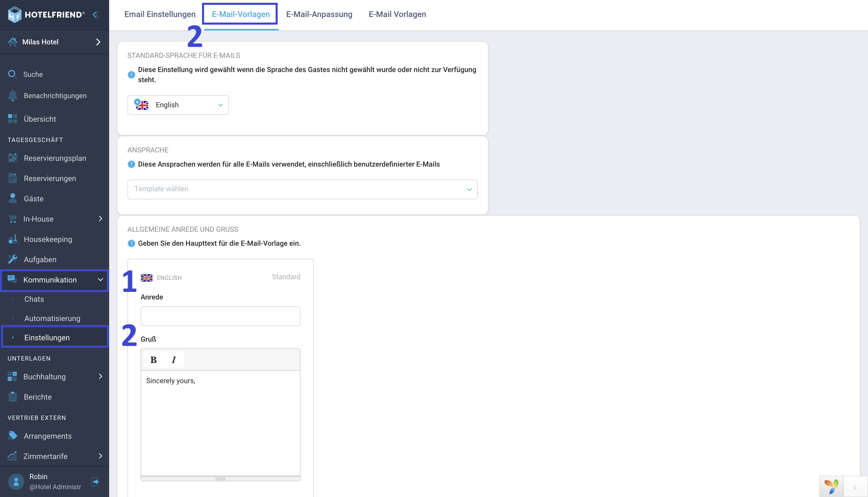The image size is (868, 497).
Task: Switch to E-Mail-Anpassung tab
Action: (x=319, y=14)
